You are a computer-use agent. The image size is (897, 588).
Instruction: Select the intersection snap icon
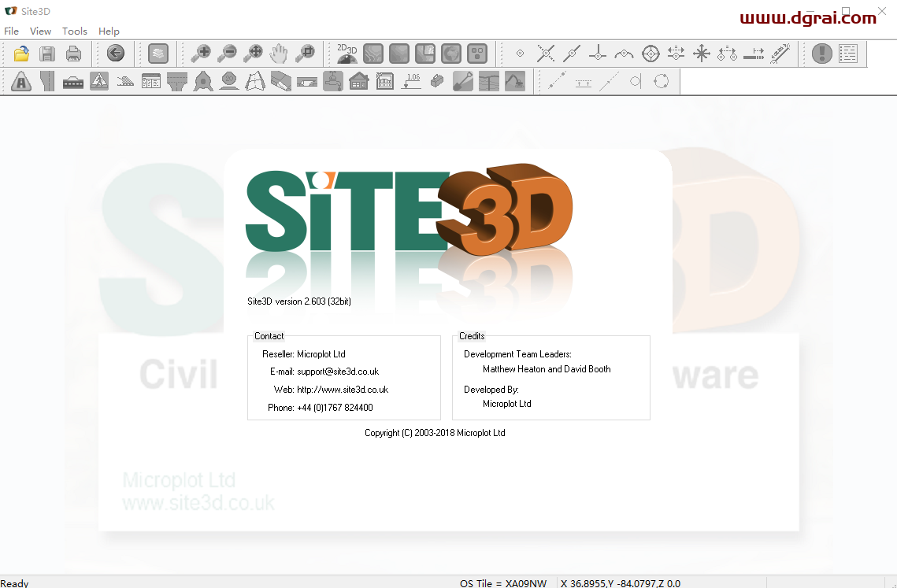pos(546,54)
